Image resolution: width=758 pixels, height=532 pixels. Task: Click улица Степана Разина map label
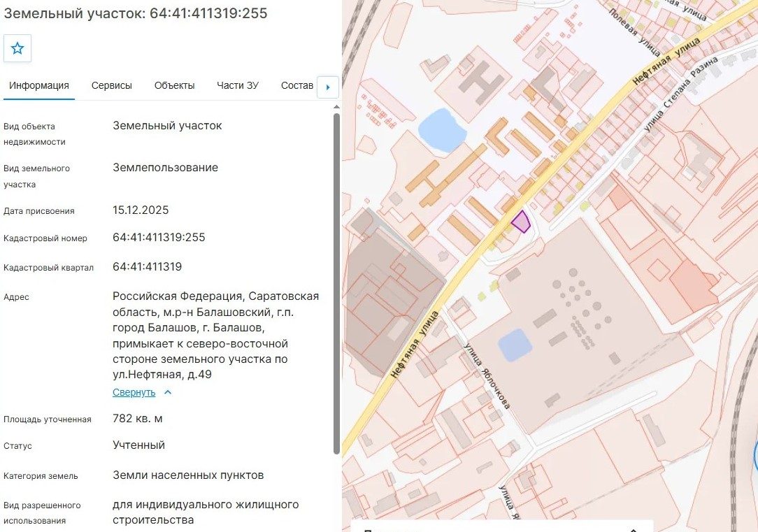680,94
